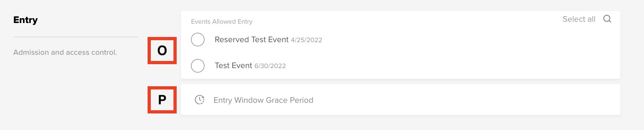Image resolution: width=644 pixels, height=130 pixels.
Task: Click the clock icon for grace period
Action: pos(200,100)
